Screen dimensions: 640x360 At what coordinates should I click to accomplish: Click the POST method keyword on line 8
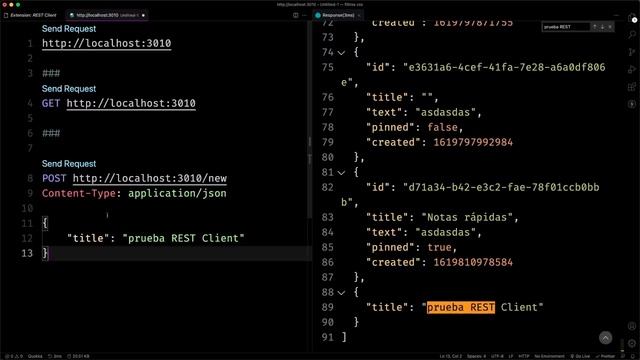point(54,178)
